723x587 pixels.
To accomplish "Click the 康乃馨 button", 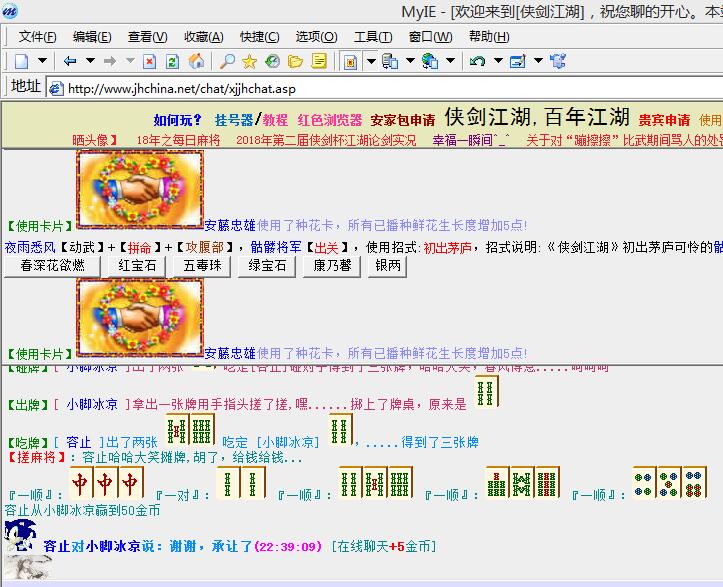I will click(x=332, y=266).
